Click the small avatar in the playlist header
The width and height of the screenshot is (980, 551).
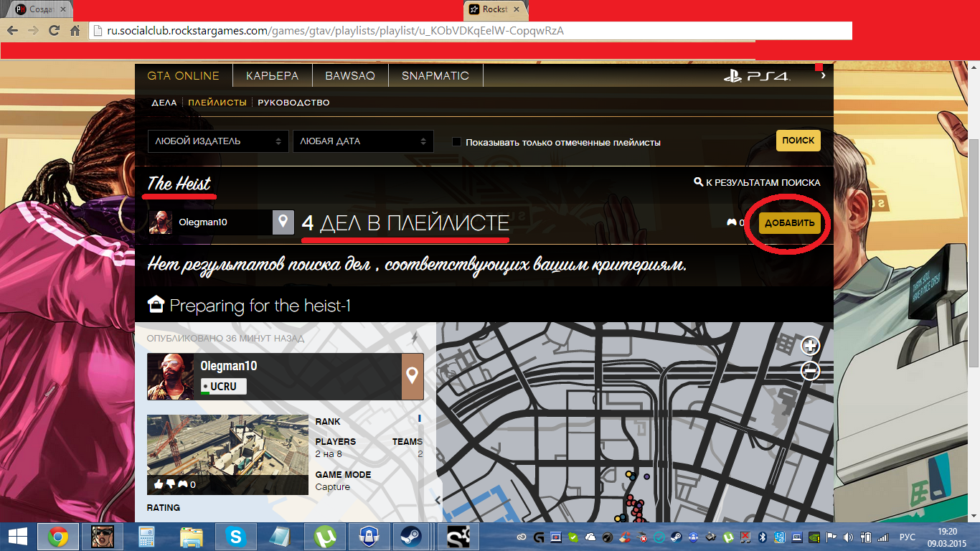click(161, 222)
